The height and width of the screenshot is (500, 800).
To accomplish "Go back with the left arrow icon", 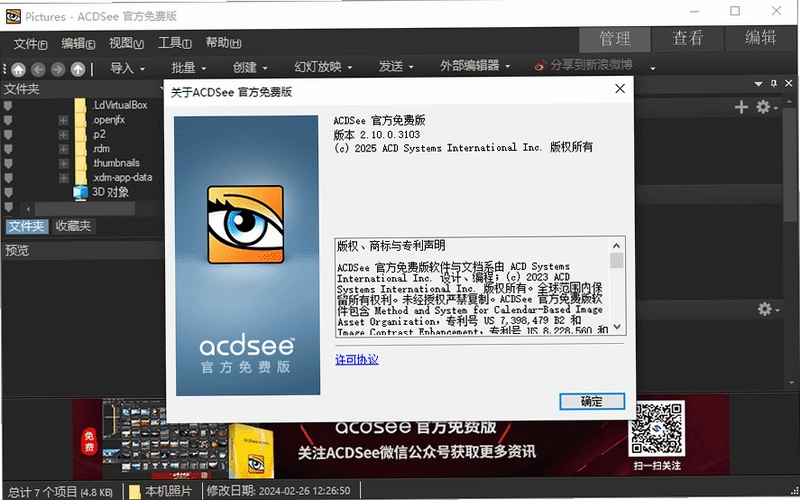I will pyautogui.click(x=38, y=69).
